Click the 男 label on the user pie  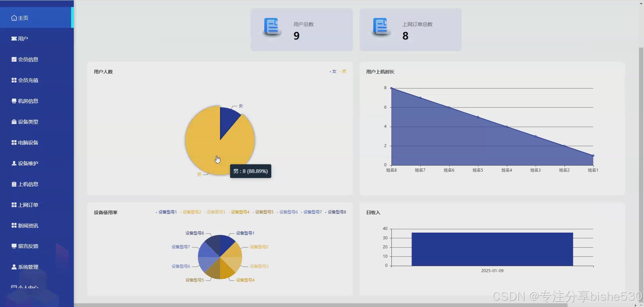(199, 174)
